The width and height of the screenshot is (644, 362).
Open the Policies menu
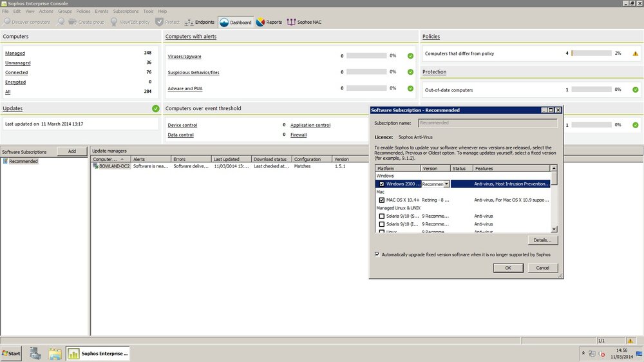(x=83, y=11)
